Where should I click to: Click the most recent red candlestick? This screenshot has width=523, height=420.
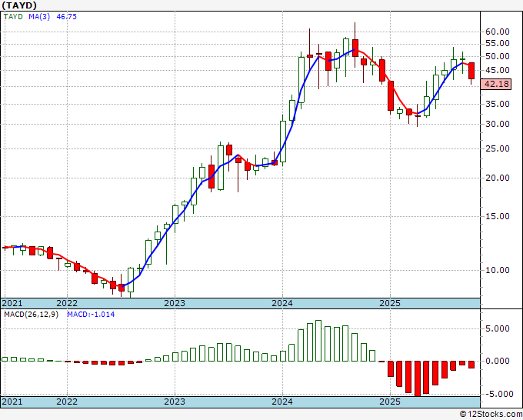tap(471, 71)
